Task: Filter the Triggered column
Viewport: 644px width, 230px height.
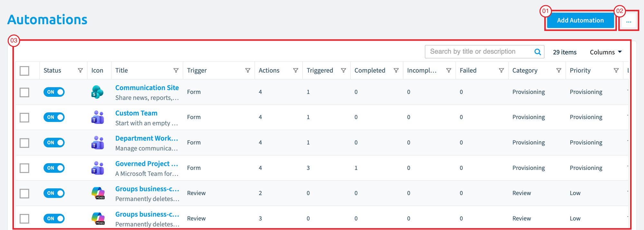Action: point(343,70)
